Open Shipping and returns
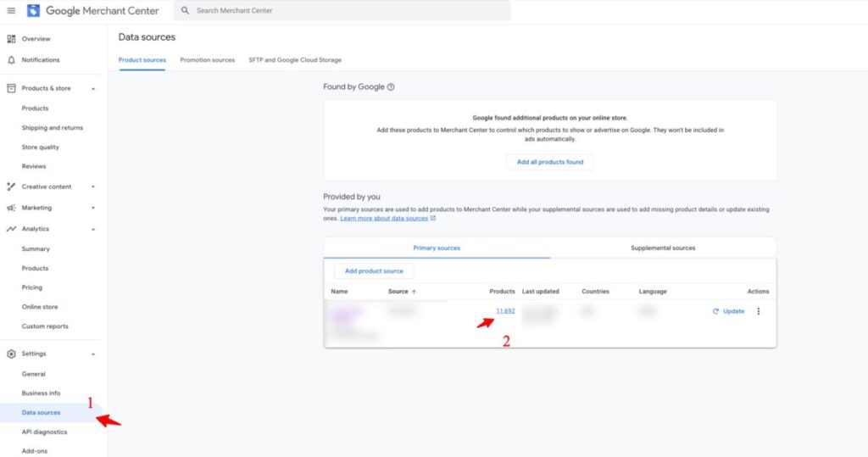 point(52,127)
